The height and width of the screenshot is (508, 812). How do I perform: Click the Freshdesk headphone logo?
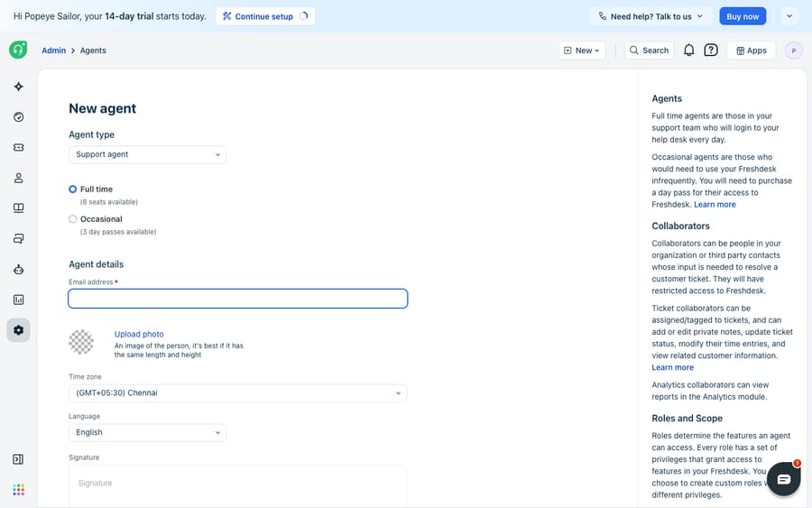pos(18,50)
